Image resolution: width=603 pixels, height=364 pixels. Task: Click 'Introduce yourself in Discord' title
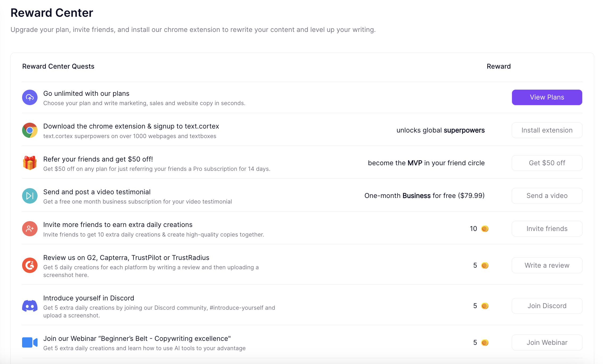89,298
